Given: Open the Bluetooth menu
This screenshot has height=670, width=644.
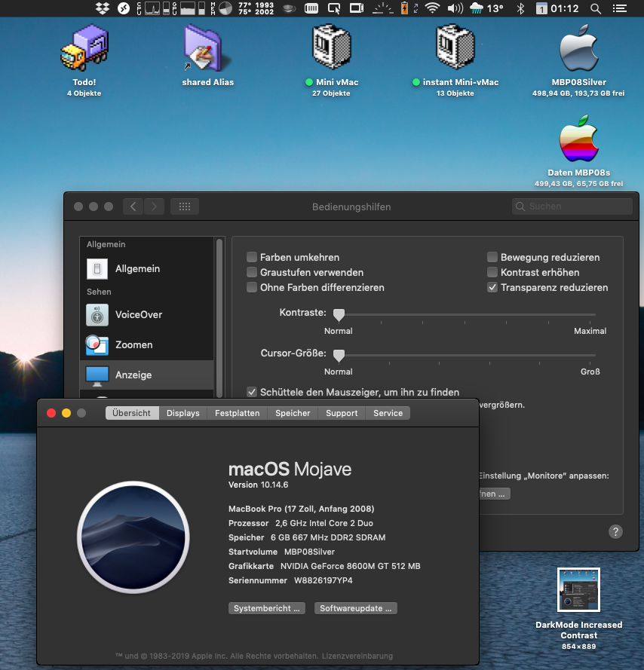Looking at the screenshot, I should pyautogui.click(x=520, y=8).
